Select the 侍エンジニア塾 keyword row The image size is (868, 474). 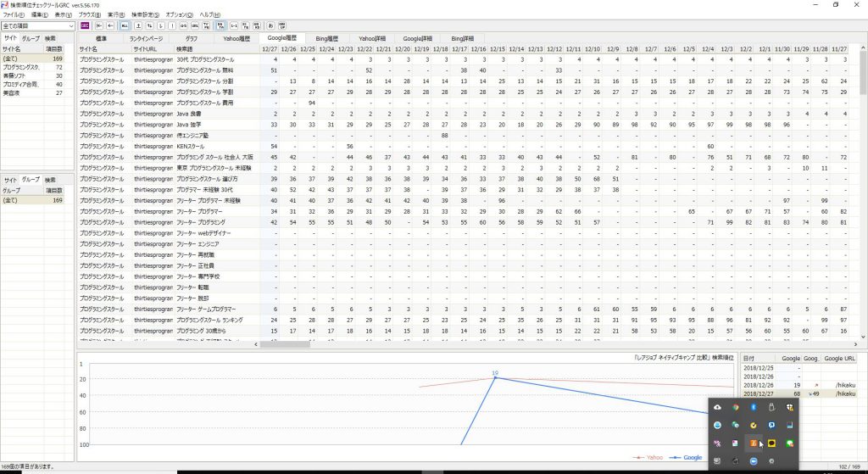[463, 135]
